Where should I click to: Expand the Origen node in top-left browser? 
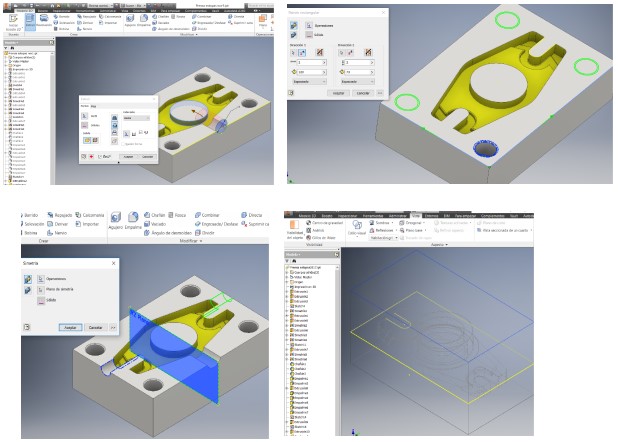pos(6,65)
